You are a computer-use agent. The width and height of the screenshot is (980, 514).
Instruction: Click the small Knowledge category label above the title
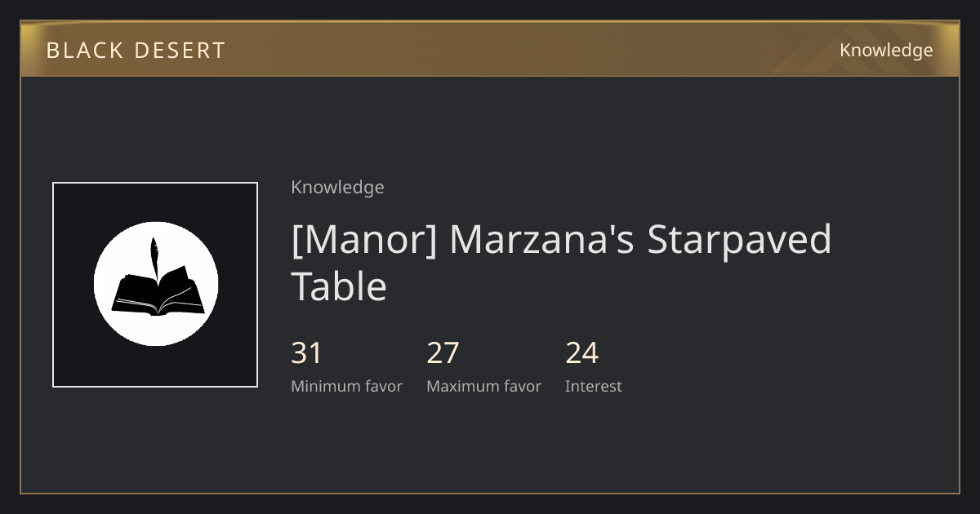pos(337,187)
